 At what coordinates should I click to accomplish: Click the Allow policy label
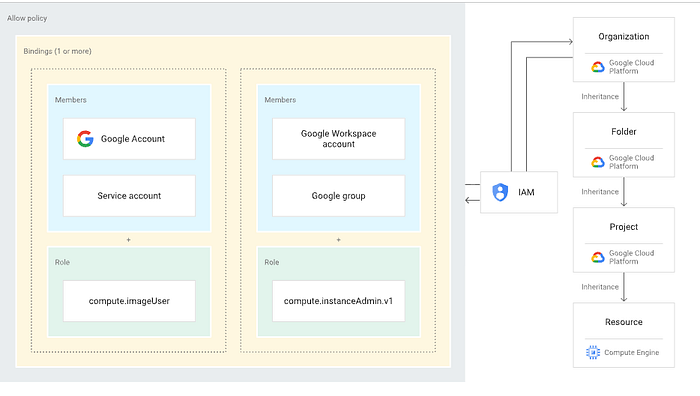pyautogui.click(x=27, y=18)
